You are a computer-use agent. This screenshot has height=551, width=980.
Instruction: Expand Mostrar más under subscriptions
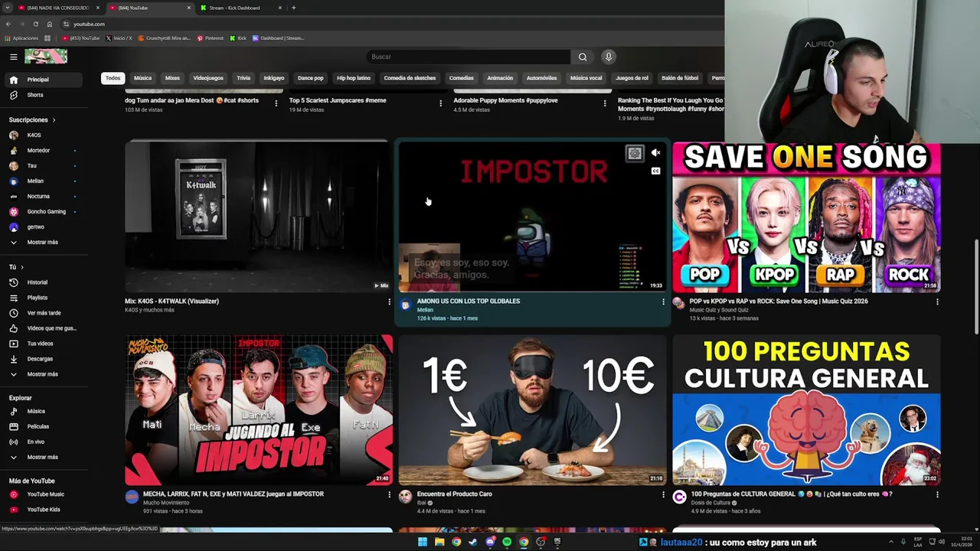click(44, 242)
